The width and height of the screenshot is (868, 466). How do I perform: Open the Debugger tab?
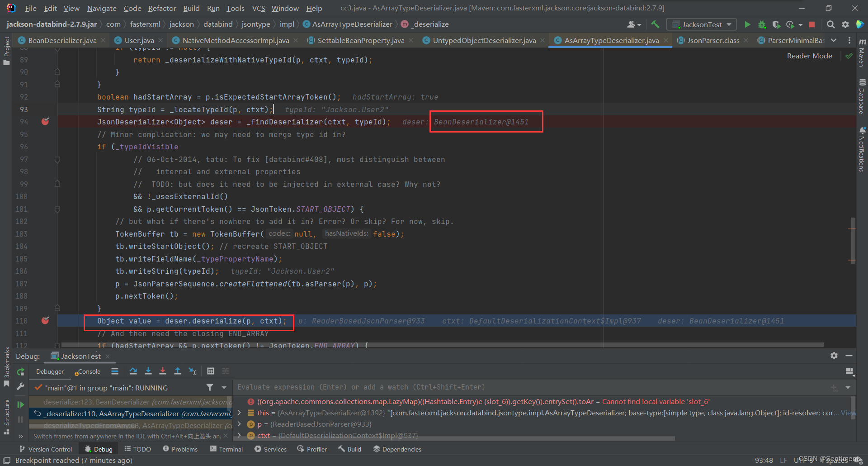[x=50, y=371]
